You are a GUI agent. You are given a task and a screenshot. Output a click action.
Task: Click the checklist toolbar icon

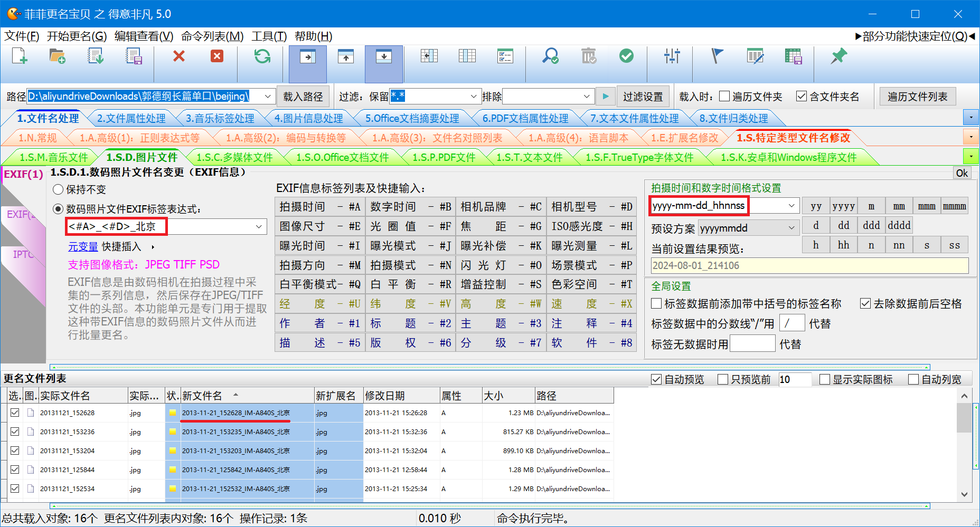(505, 56)
